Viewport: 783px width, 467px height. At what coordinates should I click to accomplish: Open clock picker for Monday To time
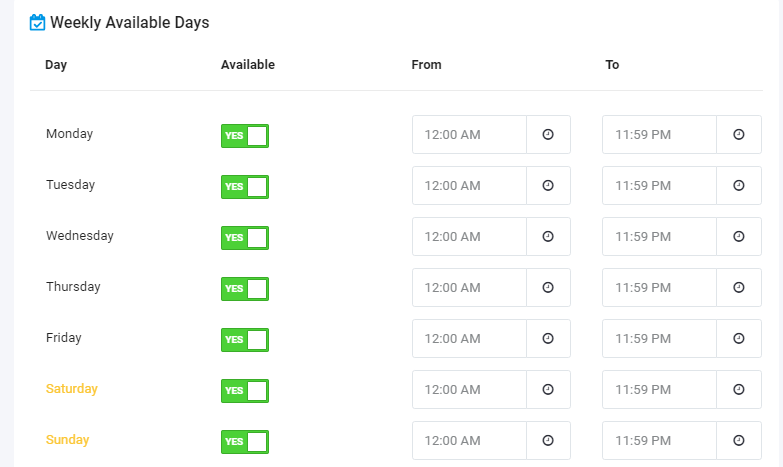(x=739, y=134)
